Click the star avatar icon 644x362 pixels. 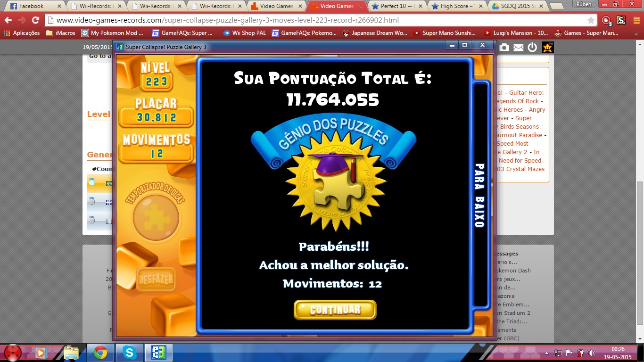click(548, 47)
